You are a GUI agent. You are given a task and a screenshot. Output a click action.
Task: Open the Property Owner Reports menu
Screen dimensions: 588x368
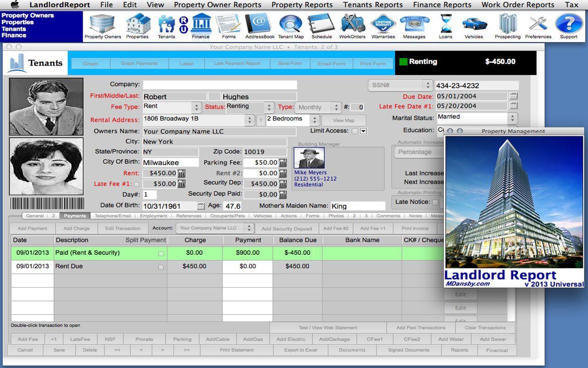pos(217,5)
